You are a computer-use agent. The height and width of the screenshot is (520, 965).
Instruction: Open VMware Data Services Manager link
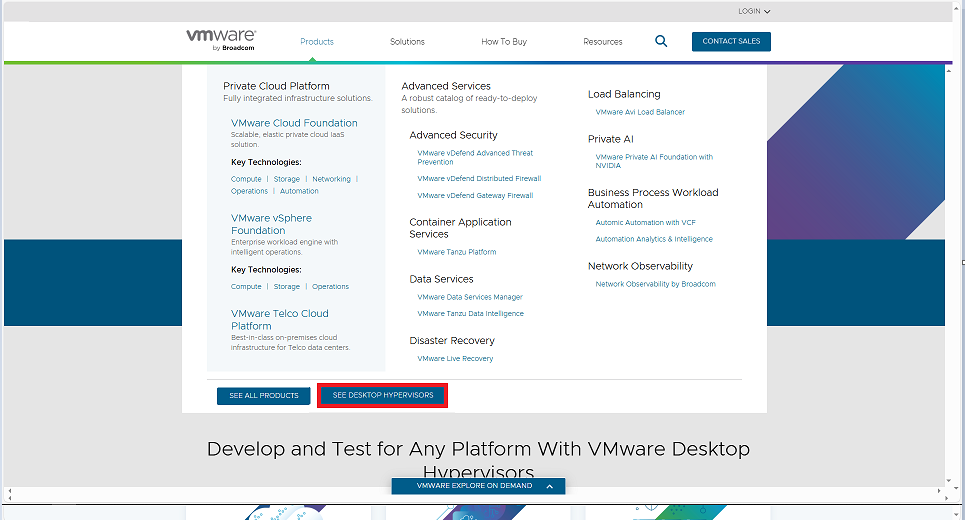470,297
